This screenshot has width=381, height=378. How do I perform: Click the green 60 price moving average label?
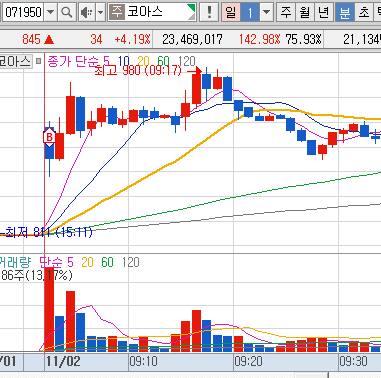tap(163, 61)
